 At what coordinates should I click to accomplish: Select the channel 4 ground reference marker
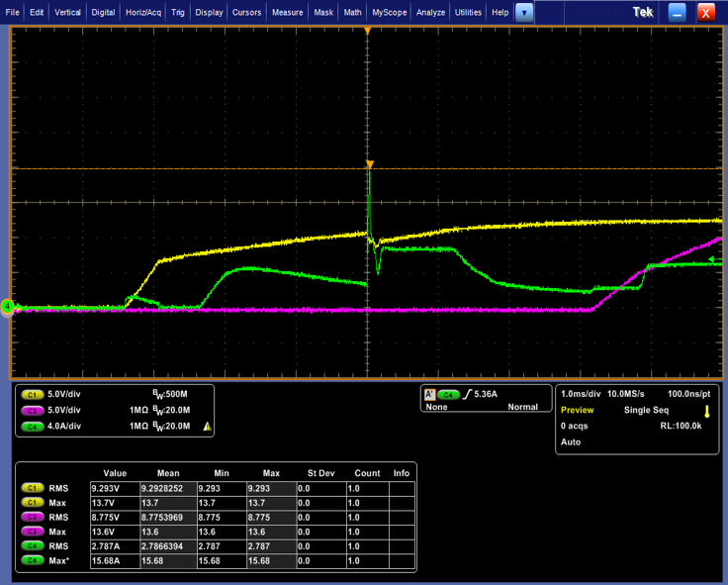(x=8, y=306)
